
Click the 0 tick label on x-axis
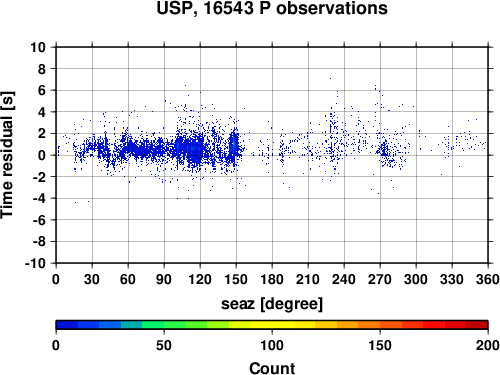tap(56, 279)
